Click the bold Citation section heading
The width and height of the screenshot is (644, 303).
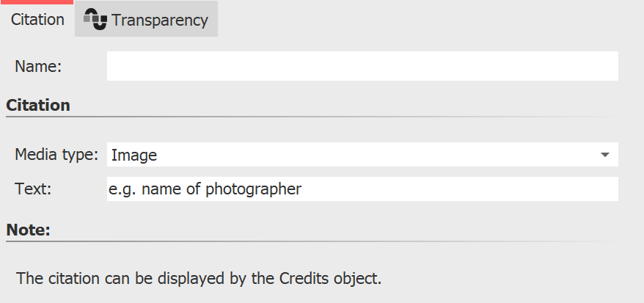click(x=38, y=105)
